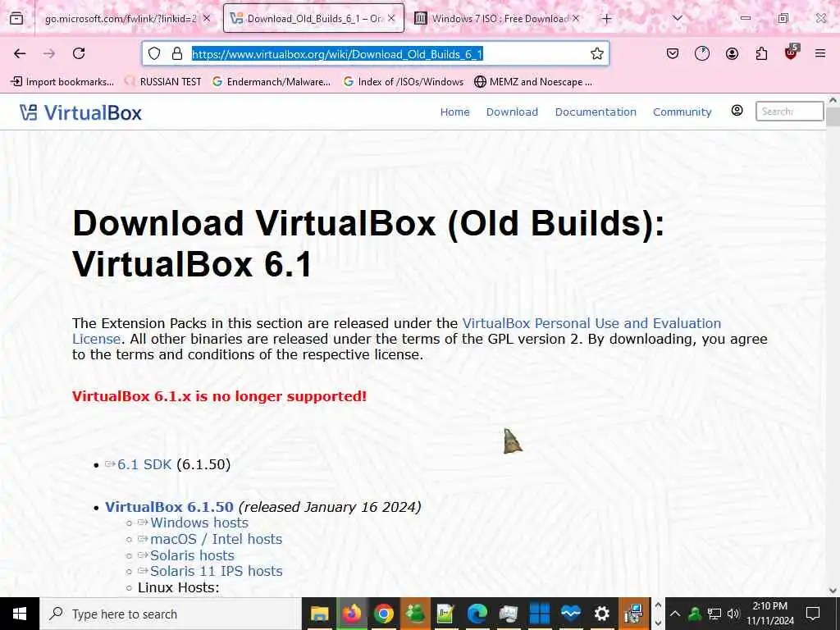Screen dimensions: 840x630
Task: Open the tracking protection shield icon
Action: coord(154,53)
